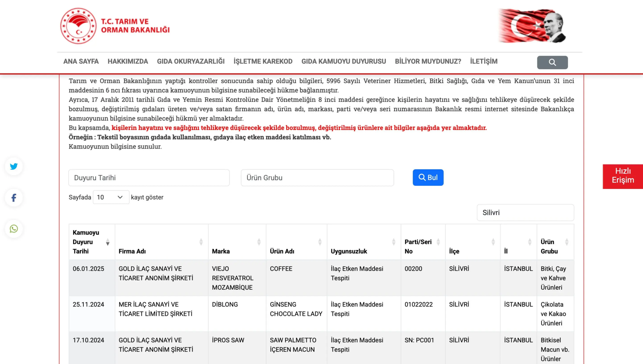This screenshot has height=364, width=643.
Task: Click Bitki, Çay ve Kahve Ürünleri cell
Action: tap(555, 278)
